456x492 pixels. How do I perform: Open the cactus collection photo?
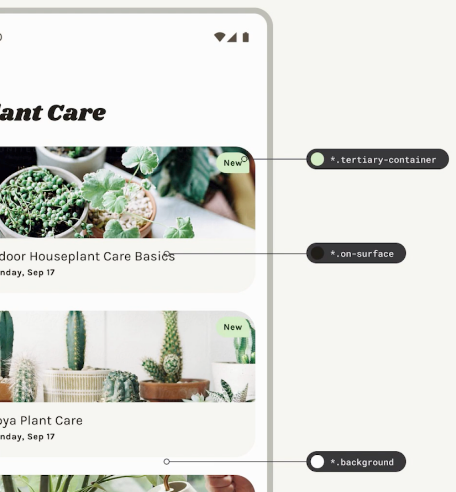pyautogui.click(x=127, y=356)
